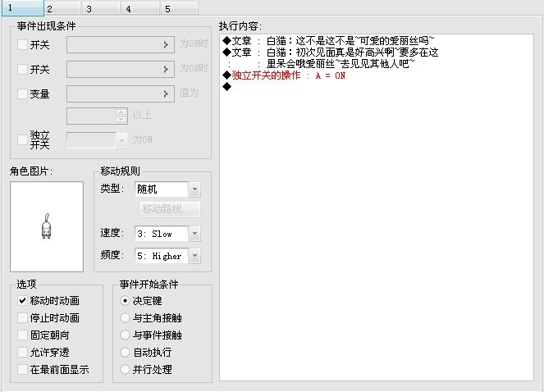
Task: Check the 固定朝向 option
Action: point(22,335)
